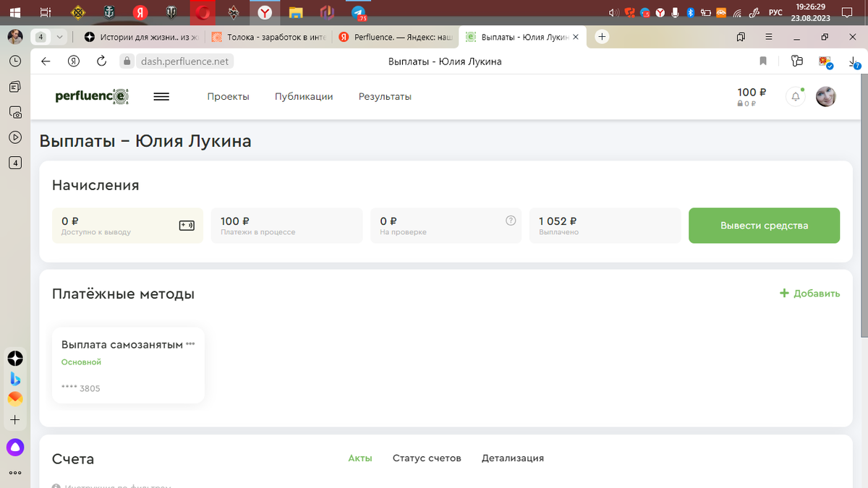Viewport: 868px width, 488px height.
Task: Open the tab overview icon next to menu
Action: (x=741, y=36)
